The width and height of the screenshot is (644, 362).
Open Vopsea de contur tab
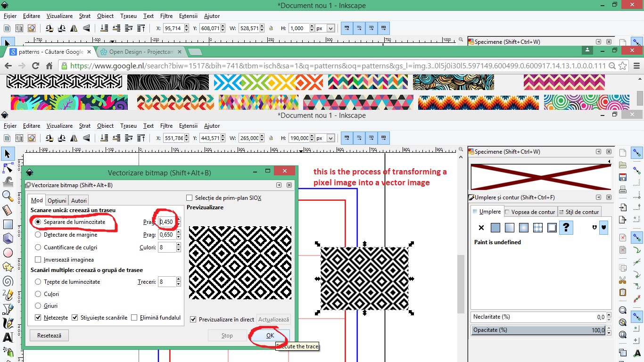[530, 212]
